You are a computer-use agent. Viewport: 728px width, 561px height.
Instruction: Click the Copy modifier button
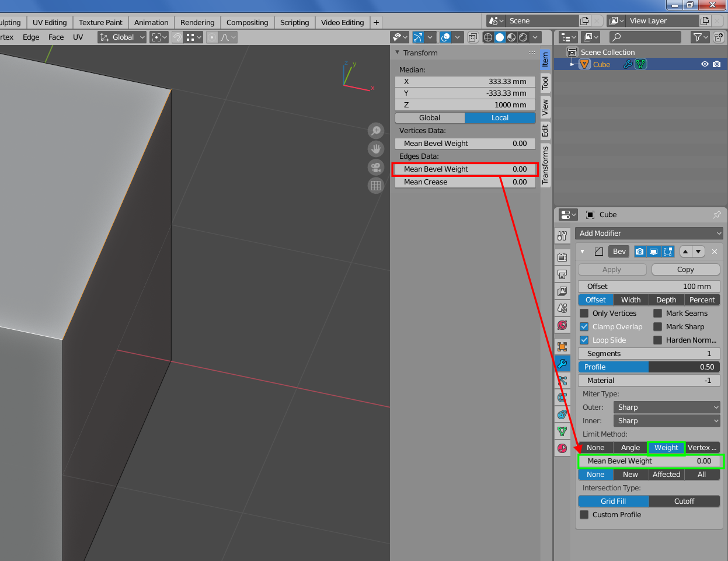(686, 270)
